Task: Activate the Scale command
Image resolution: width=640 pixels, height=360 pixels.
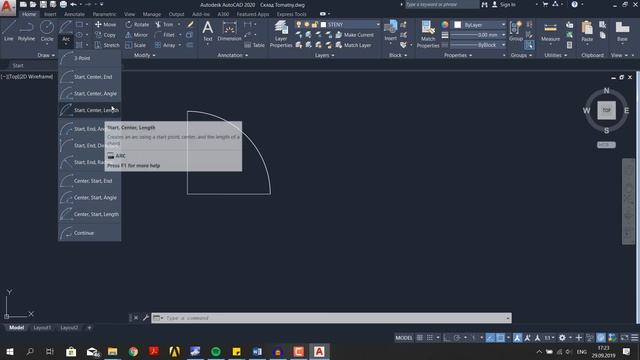Action: 136,45
